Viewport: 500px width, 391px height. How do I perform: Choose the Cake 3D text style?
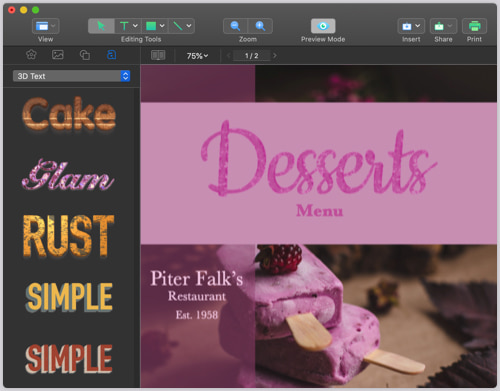click(69, 114)
